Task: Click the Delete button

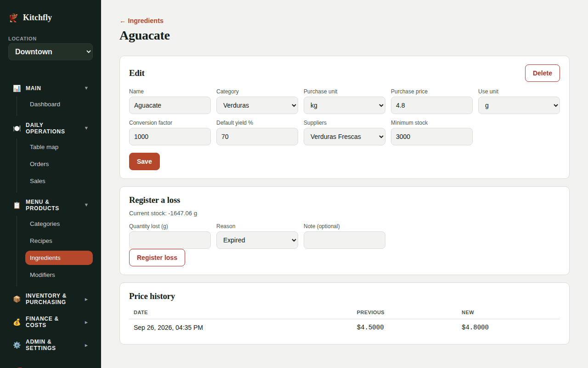Action: pyautogui.click(x=543, y=73)
